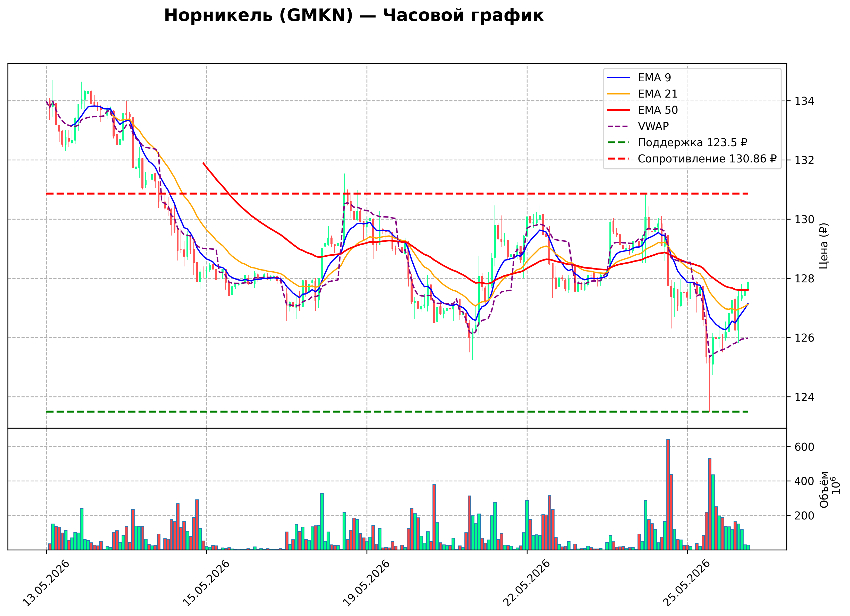
Task: Click the 19.05.2026 date label
Action: click(366, 583)
